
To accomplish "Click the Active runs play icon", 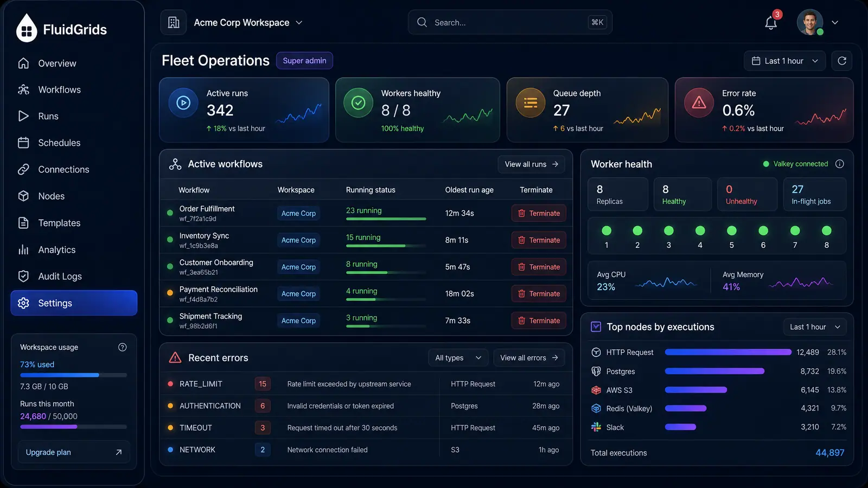I will click(183, 102).
